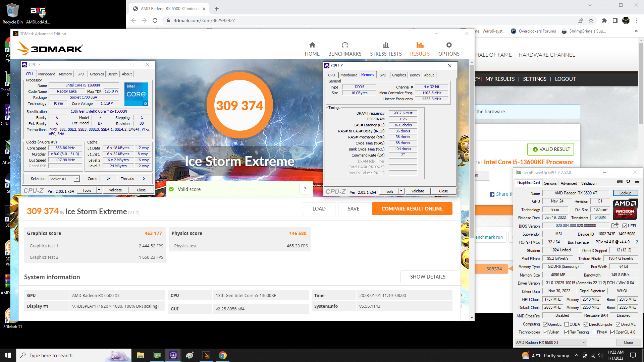
Task: Toggle the CUDA checkbox
Action: point(567,324)
